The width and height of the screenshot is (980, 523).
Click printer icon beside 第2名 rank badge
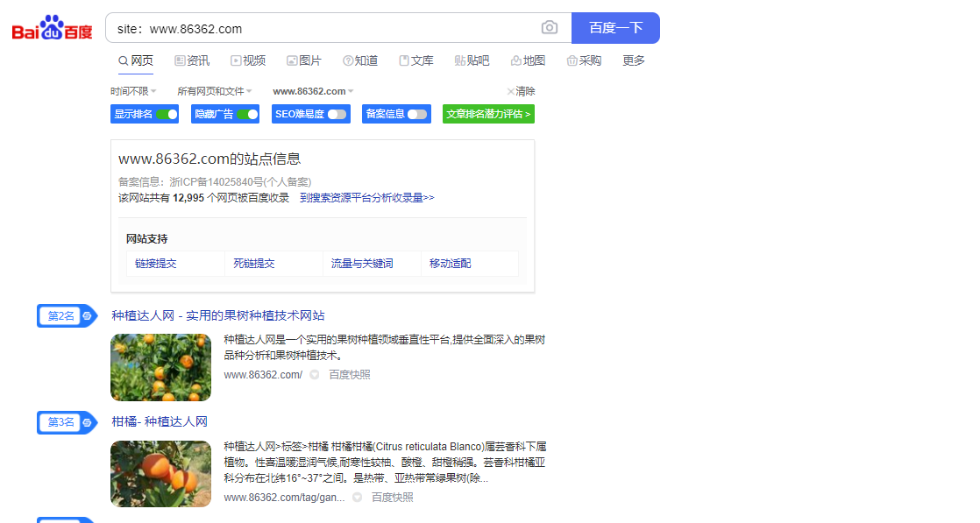pos(87,316)
